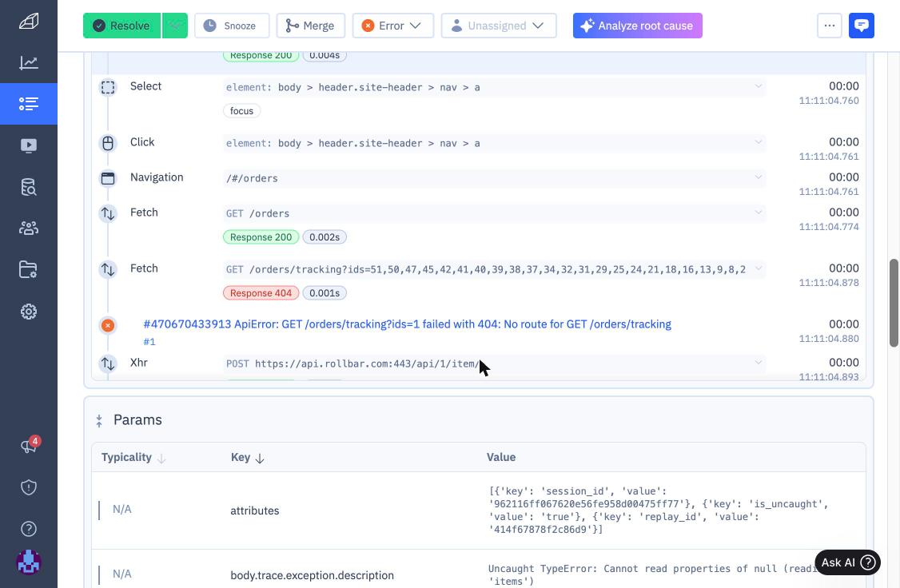900x588 pixels.
Task: Click the focus tag under Select
Action: 241,111
